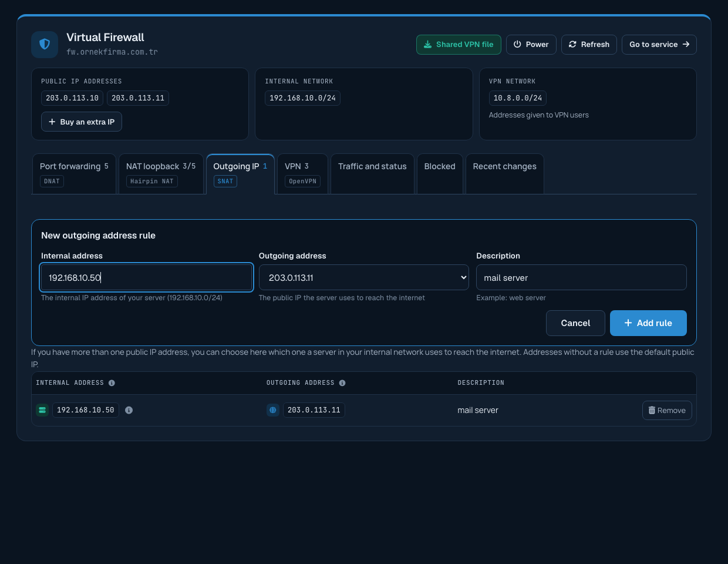Download the Shared VPN file
Viewport: 728px width, 564px height.
point(459,45)
